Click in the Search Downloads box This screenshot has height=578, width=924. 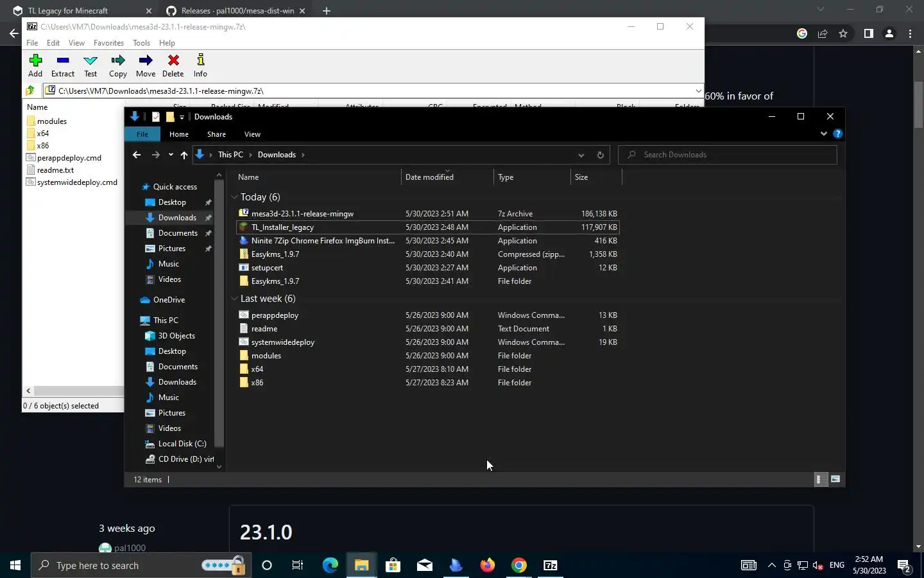point(728,155)
